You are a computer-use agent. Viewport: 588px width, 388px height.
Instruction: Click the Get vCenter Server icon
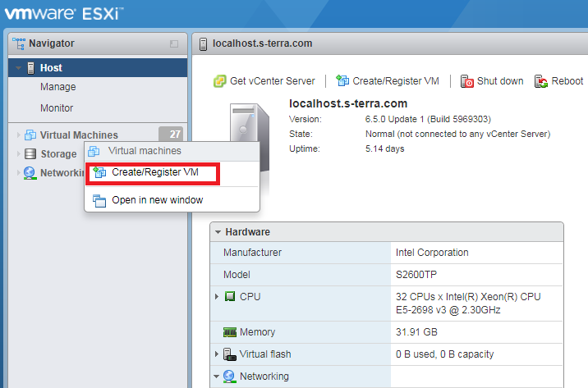point(219,81)
